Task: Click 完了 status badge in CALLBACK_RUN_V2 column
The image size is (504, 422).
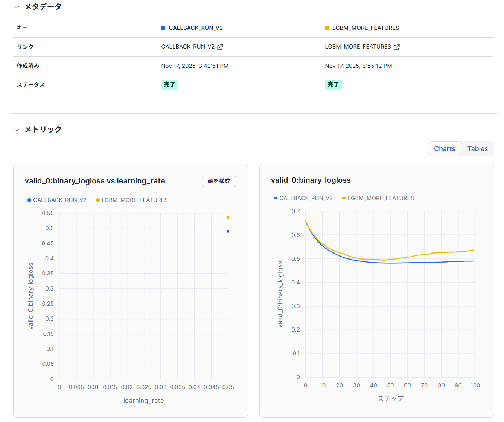Action: click(169, 84)
